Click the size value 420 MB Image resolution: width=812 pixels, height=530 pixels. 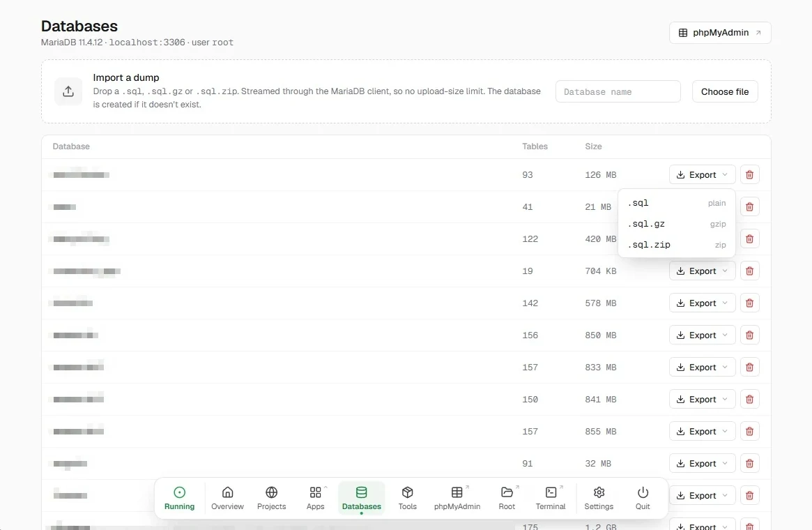(601, 239)
